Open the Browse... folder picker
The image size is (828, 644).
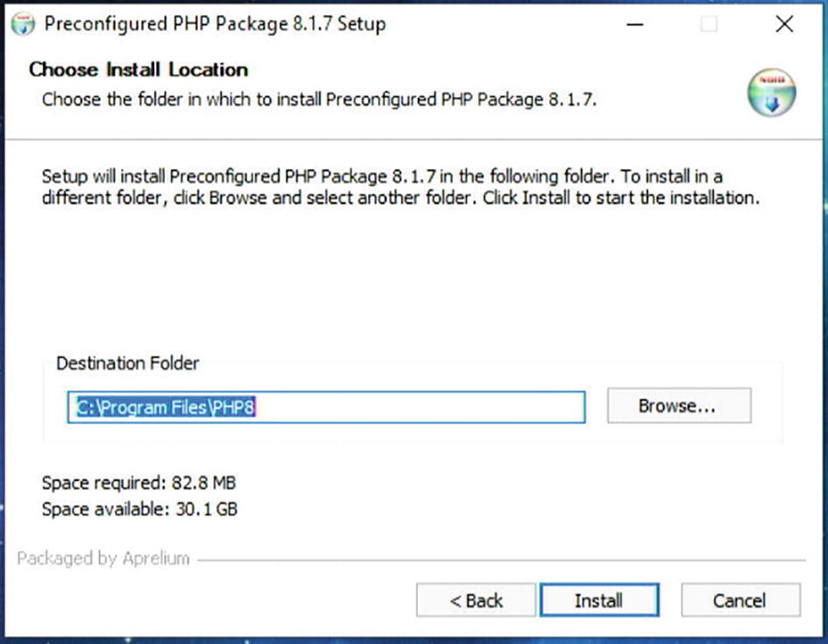[x=678, y=406]
